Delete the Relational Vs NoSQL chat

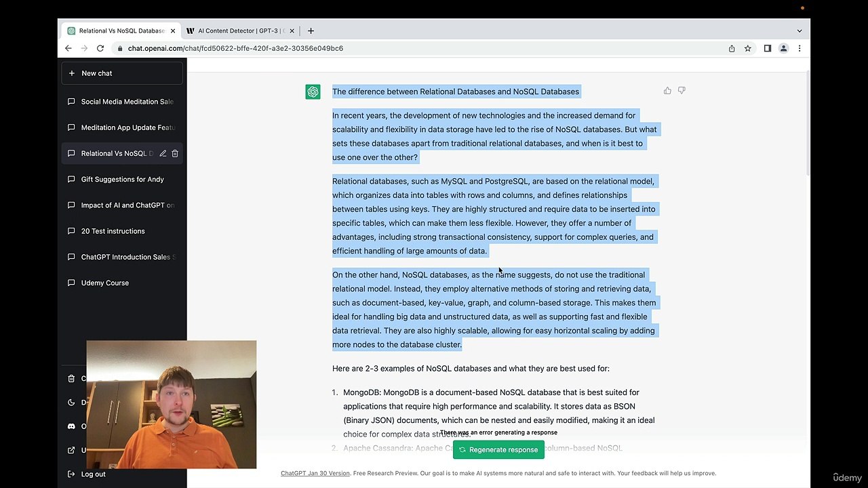(x=175, y=154)
